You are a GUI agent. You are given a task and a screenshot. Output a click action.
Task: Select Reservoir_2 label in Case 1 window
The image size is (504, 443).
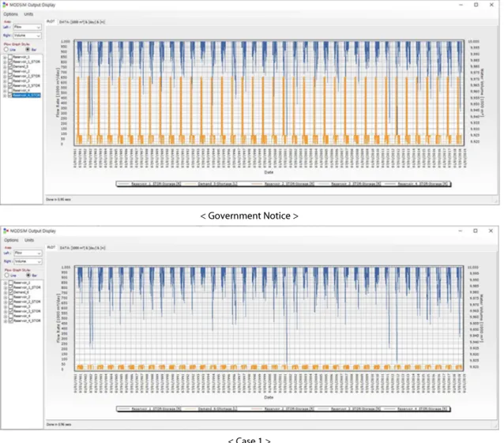(x=22, y=297)
